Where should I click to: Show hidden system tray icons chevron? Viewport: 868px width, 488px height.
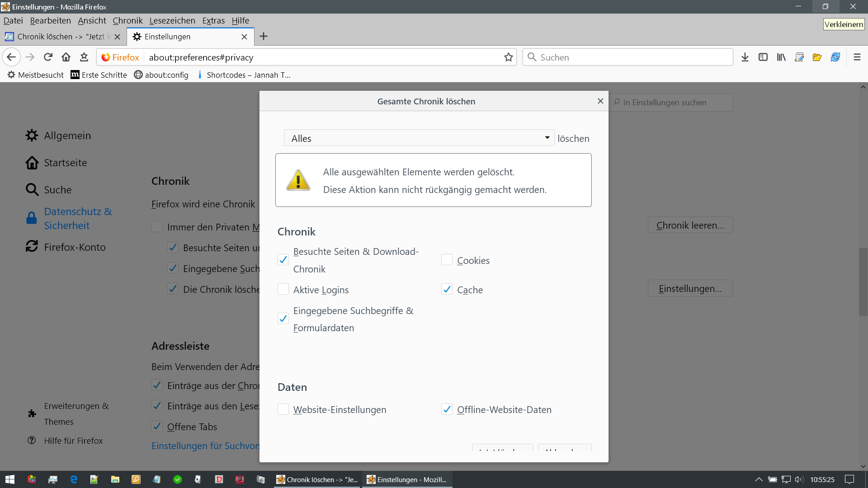point(759,479)
